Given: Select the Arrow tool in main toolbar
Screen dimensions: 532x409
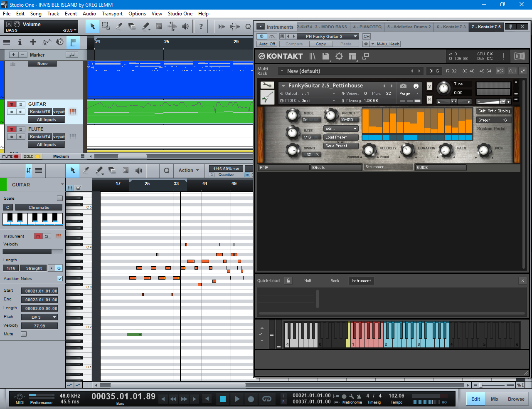Looking at the screenshot, I should [93, 26].
